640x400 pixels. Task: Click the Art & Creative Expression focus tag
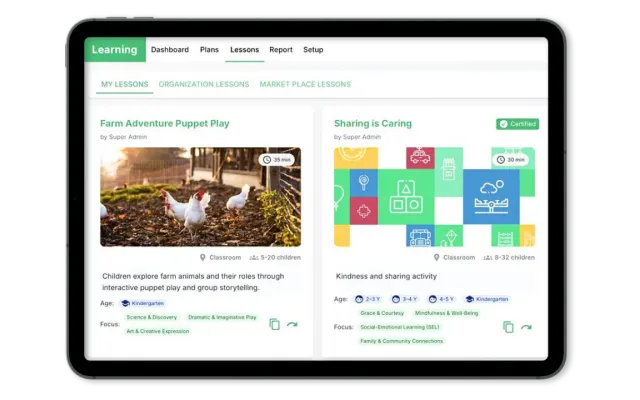coord(158,331)
